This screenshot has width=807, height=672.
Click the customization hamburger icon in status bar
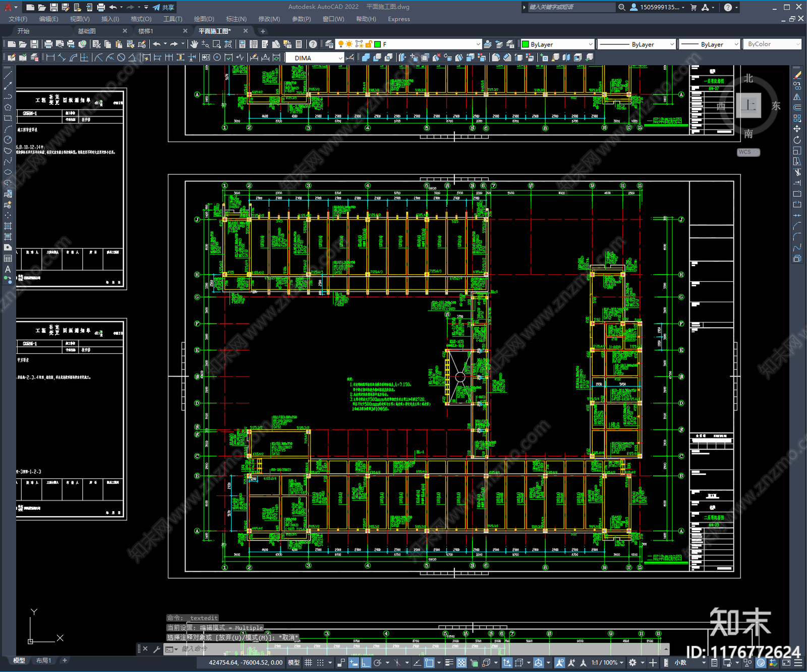click(799, 662)
